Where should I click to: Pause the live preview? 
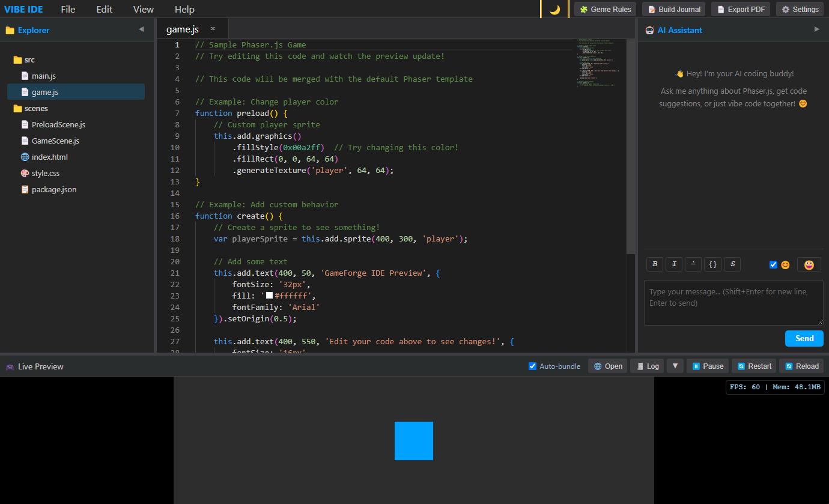(x=708, y=366)
